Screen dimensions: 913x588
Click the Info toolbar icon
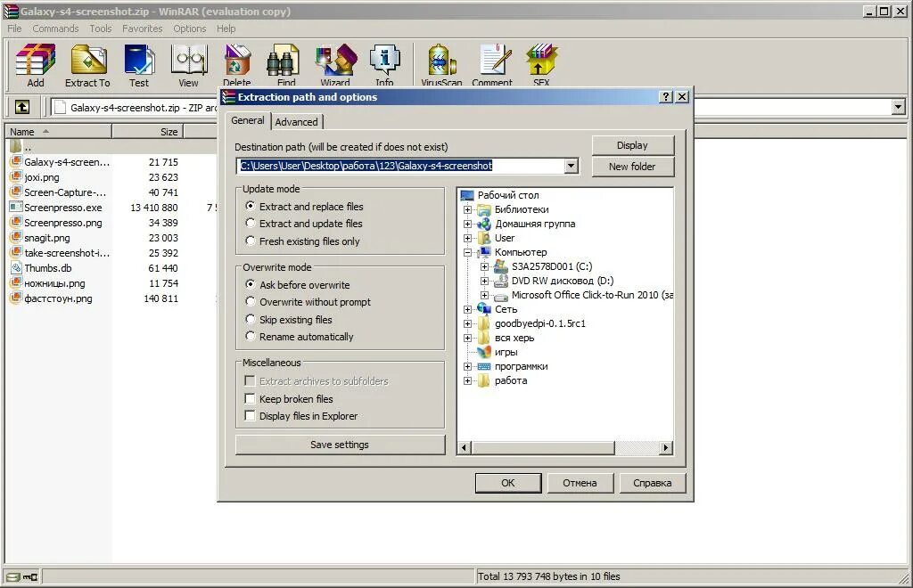(385, 60)
